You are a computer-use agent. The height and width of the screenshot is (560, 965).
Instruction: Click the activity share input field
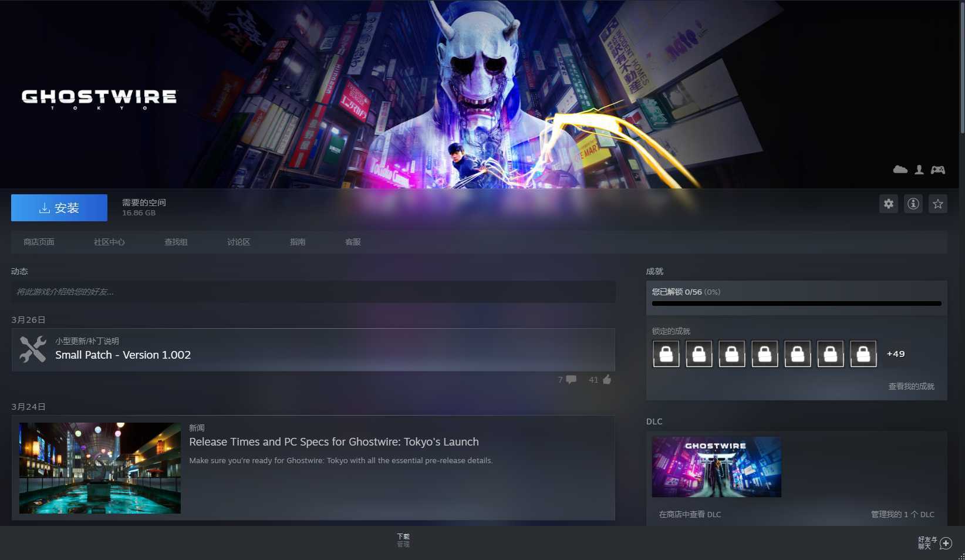(x=313, y=292)
